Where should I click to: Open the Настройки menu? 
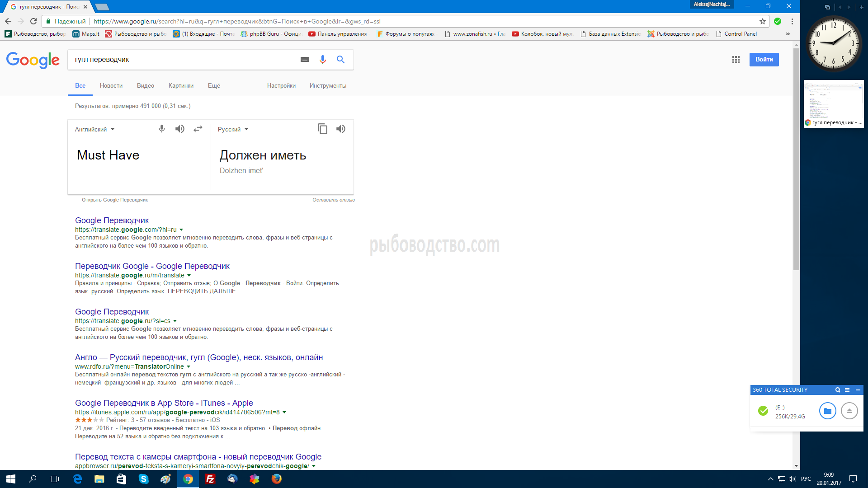tap(281, 85)
